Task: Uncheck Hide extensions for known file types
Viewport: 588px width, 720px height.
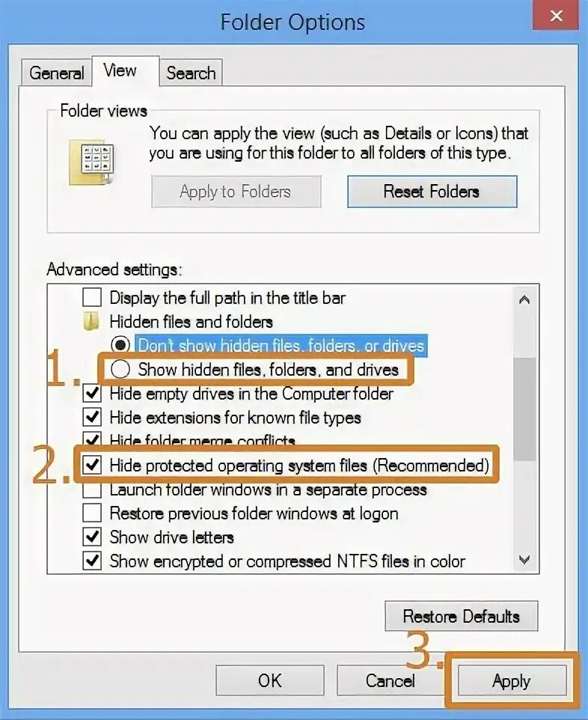Action: coord(92,418)
